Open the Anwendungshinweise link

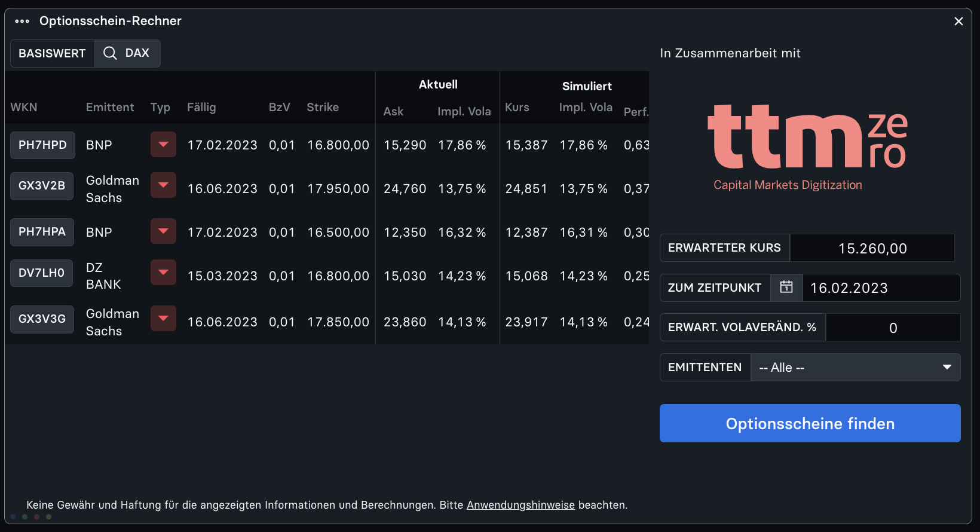click(520, 505)
